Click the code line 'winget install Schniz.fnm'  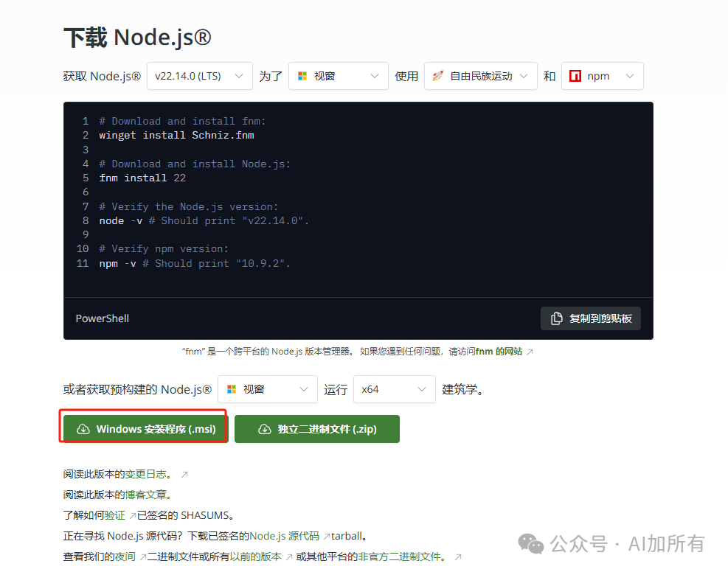(176, 136)
